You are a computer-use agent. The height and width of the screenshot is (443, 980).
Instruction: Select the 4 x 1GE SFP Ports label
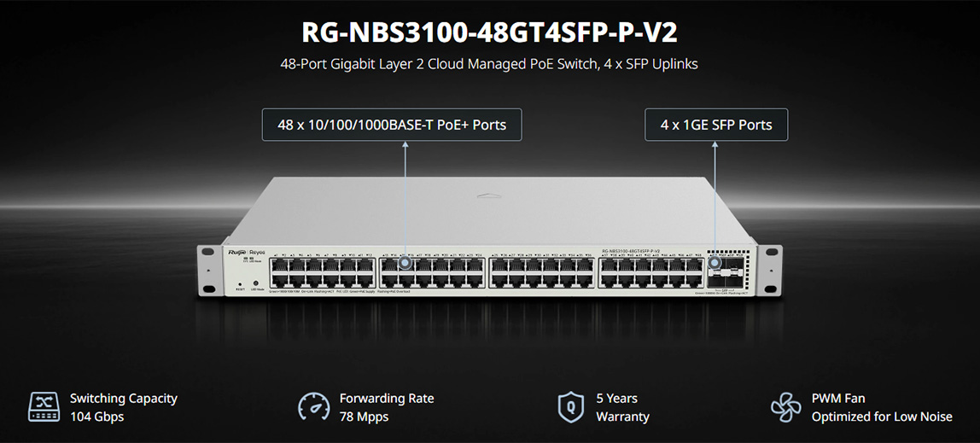point(716,125)
